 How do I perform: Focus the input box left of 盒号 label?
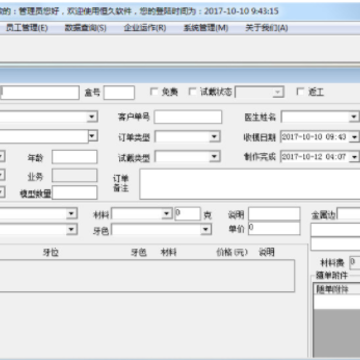(x=40, y=92)
